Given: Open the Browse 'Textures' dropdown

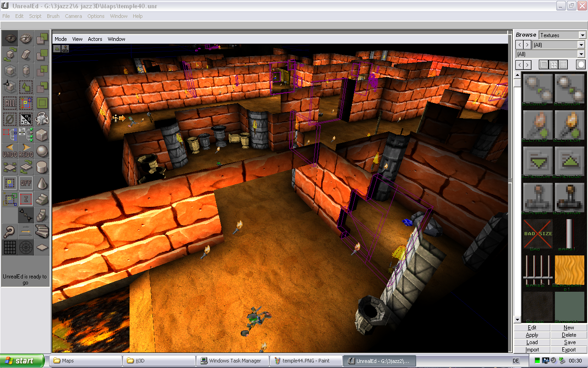Looking at the screenshot, I should tap(562, 35).
